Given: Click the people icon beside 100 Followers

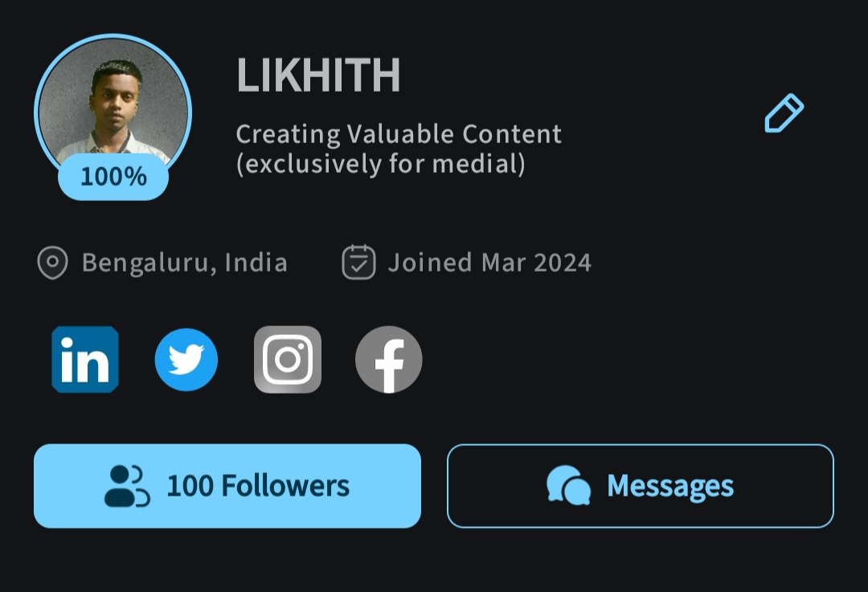Looking at the screenshot, I should tap(127, 486).
